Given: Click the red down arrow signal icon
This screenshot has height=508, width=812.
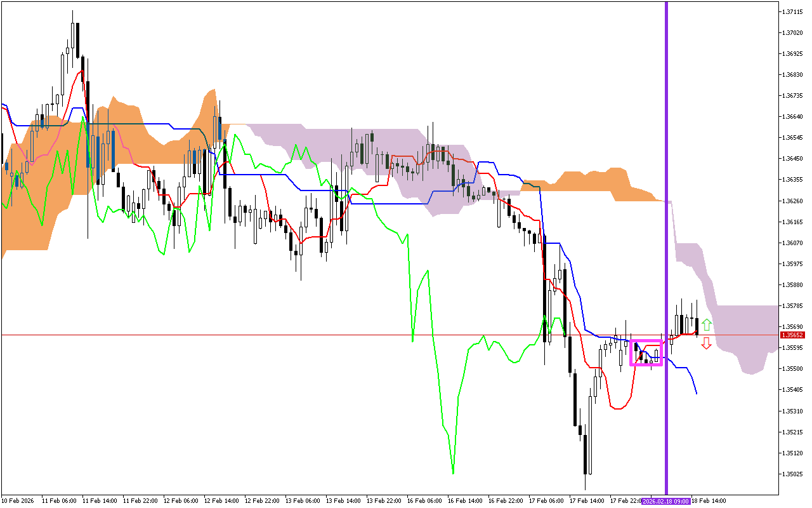Looking at the screenshot, I should tap(707, 343).
